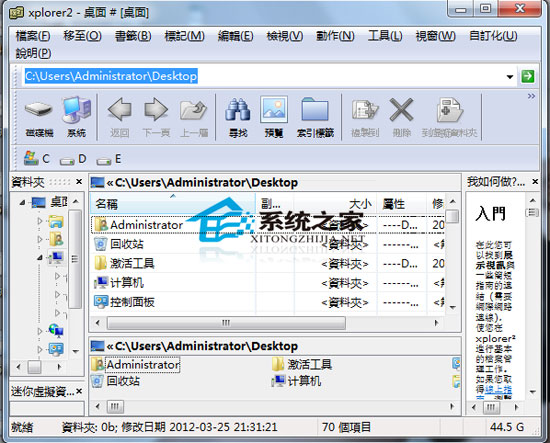Select 激活工具 in lower pane
Screen dimensions: 550x443
[x=302, y=365]
